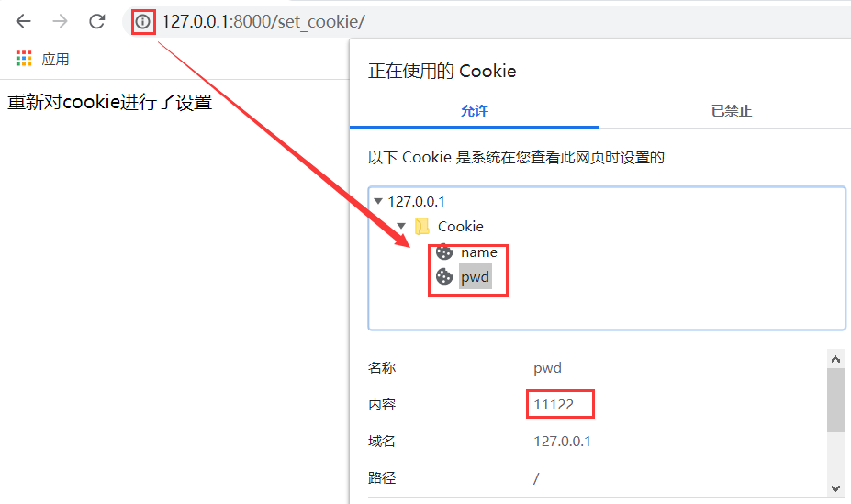851x504 pixels.
Task: Select the pwd cookie entry
Action: 475,276
